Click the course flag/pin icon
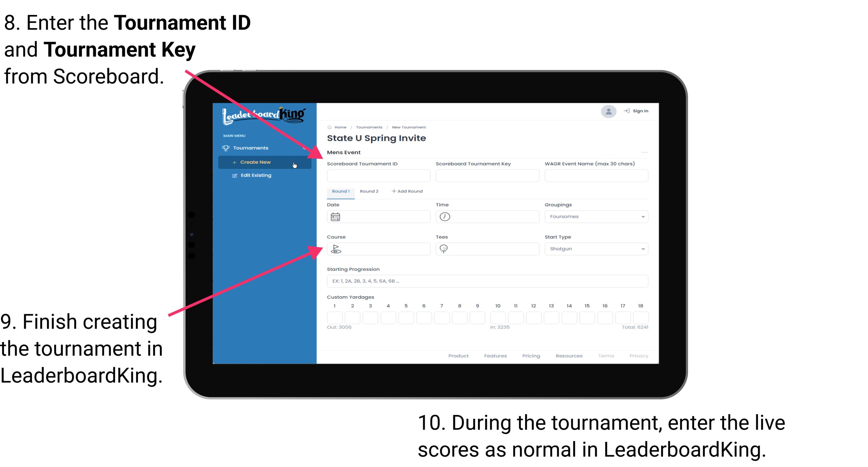The width and height of the screenshot is (868, 467). [x=336, y=248]
